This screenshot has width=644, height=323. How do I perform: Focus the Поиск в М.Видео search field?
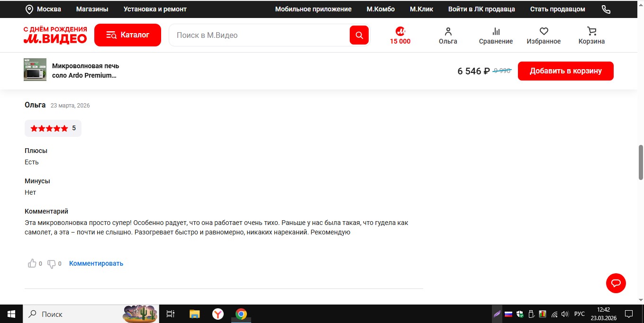click(x=259, y=35)
